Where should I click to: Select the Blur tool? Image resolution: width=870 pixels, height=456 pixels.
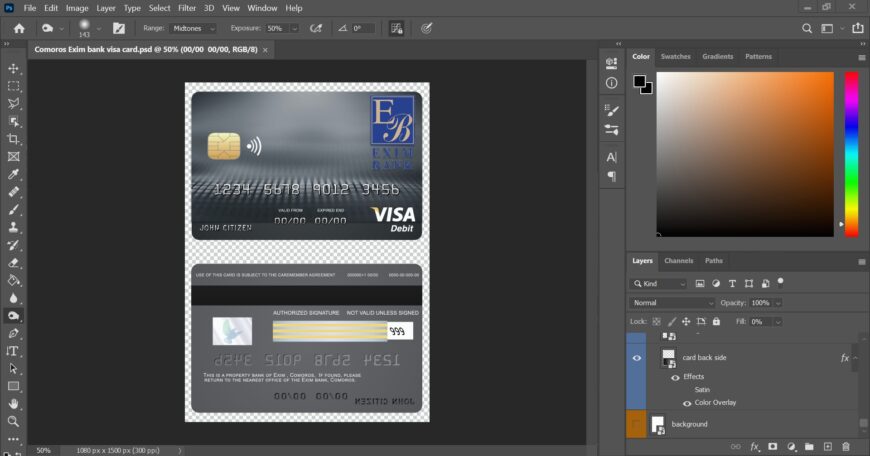[x=13, y=298]
